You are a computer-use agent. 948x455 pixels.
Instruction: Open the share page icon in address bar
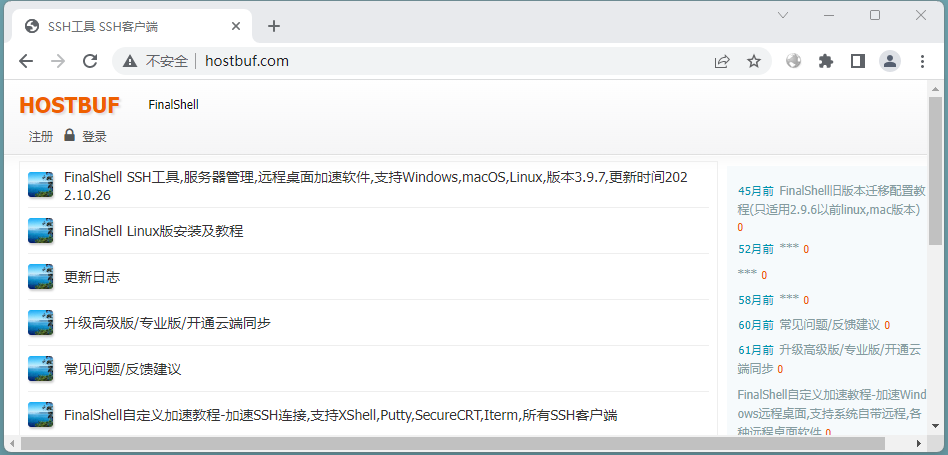pos(722,61)
